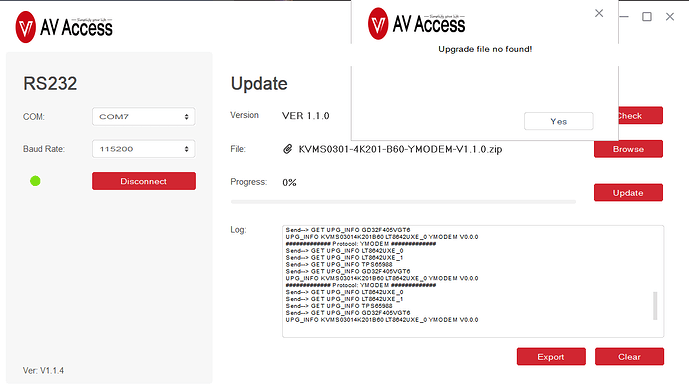The height and width of the screenshot is (389, 689).
Task: Click the RS232 panel heading
Action: (50, 84)
